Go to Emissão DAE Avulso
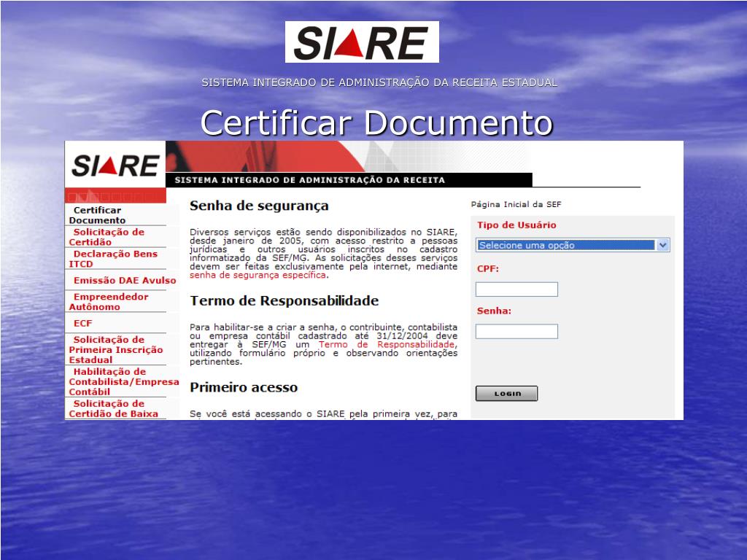 (125, 281)
